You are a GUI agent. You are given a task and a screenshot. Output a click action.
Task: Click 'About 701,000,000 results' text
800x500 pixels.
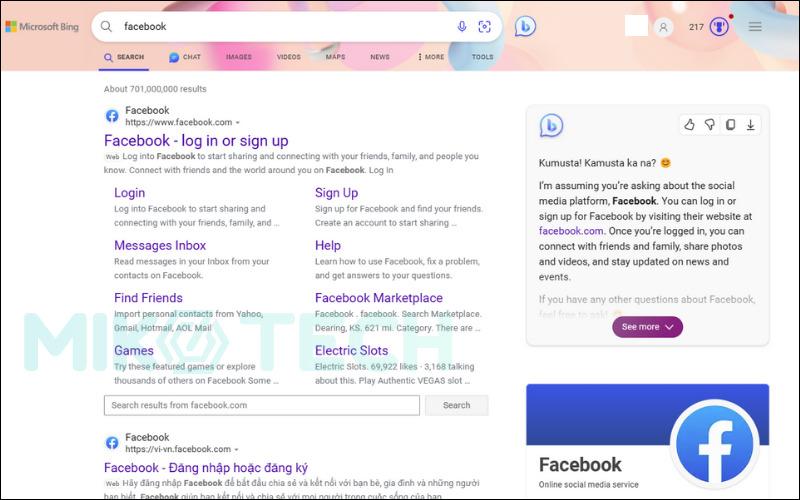(155, 89)
